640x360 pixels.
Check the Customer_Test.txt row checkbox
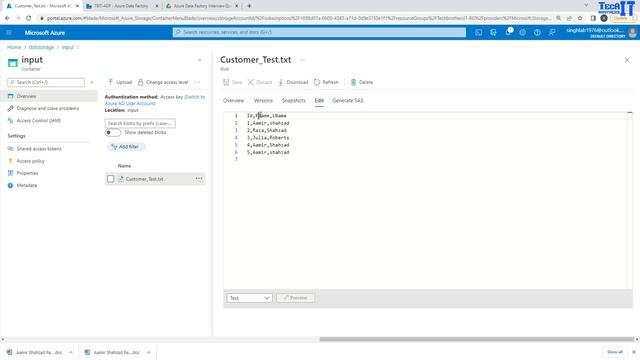pos(111,179)
